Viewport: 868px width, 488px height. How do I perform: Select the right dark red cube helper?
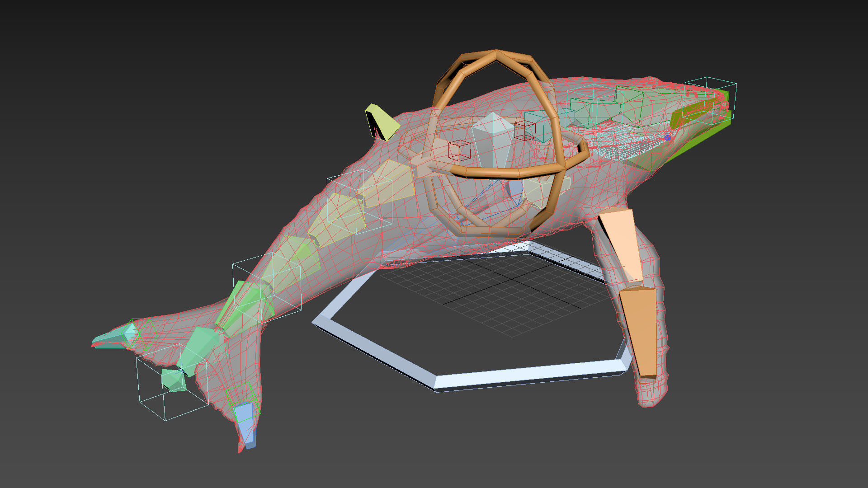[524, 130]
